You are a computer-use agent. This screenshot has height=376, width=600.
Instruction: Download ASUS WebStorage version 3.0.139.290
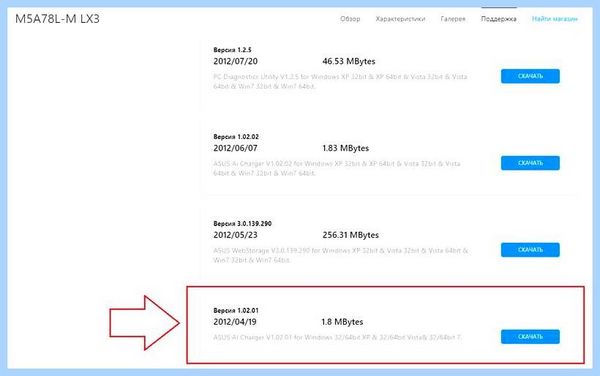(x=530, y=250)
